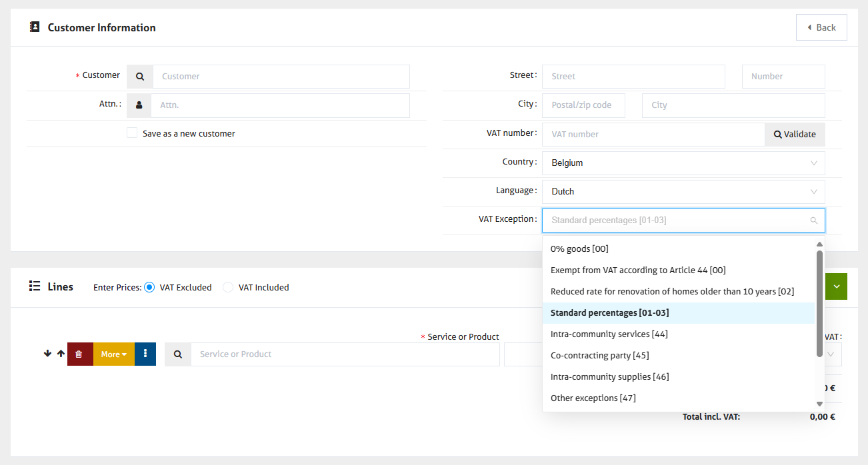
Task: Enable Save as a new customer
Action: (132, 133)
